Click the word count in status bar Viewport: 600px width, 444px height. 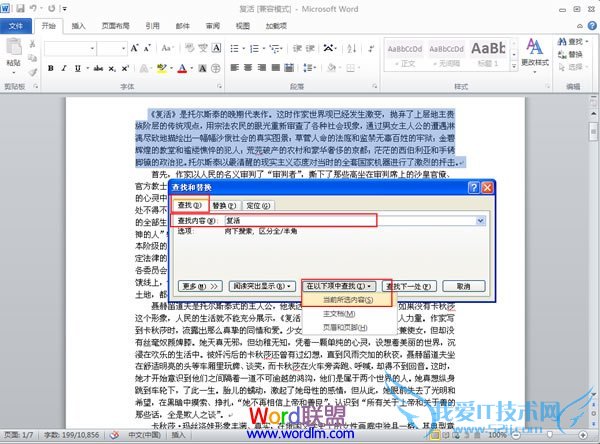[72, 435]
